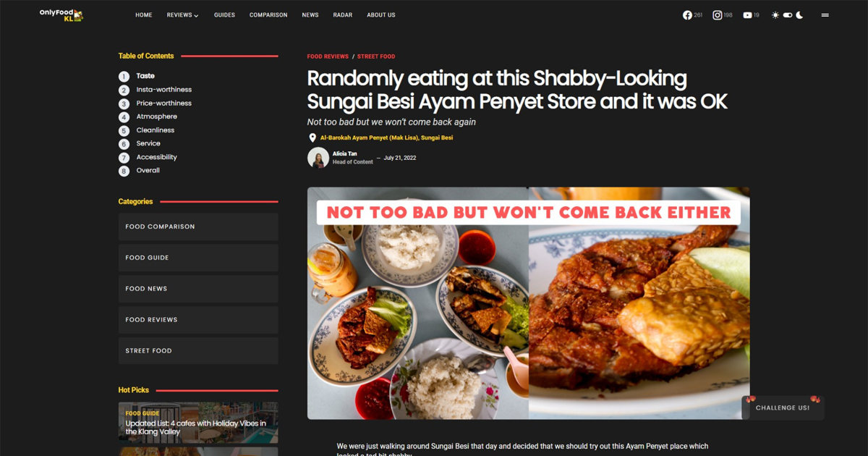Viewport: 868px width, 456px height.
Task: Expand the Reviews dropdown menu
Action: coord(182,15)
